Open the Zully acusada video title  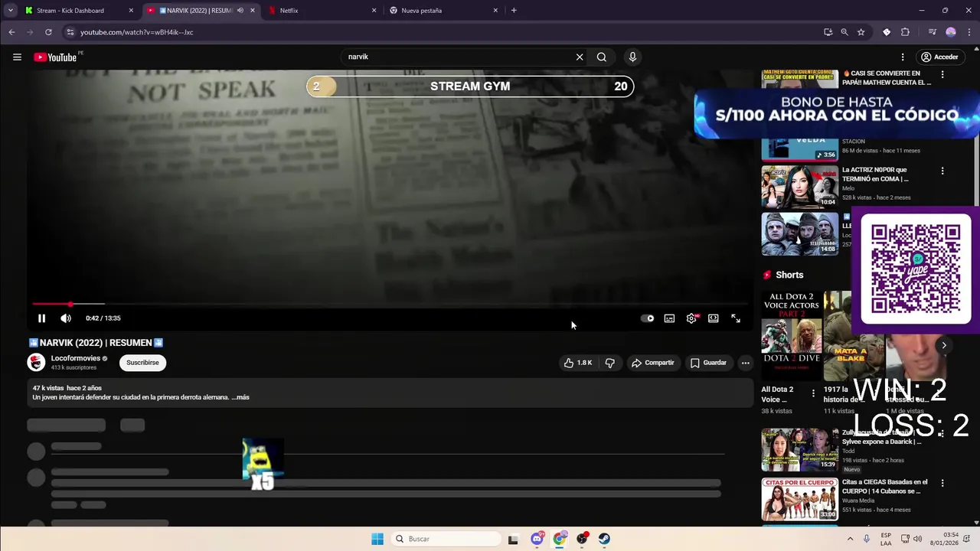click(x=882, y=437)
